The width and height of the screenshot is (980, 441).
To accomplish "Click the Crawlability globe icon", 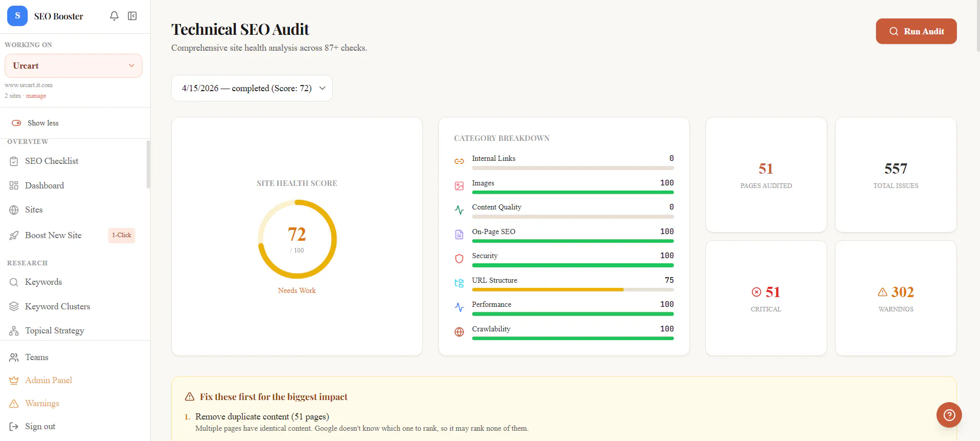I will point(459,332).
